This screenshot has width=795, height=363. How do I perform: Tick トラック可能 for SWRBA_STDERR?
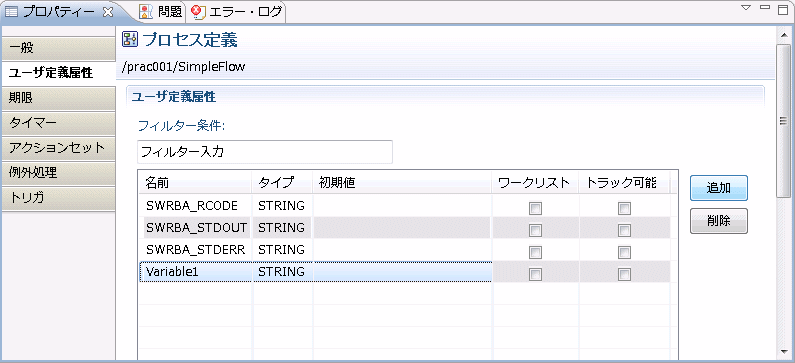624,252
